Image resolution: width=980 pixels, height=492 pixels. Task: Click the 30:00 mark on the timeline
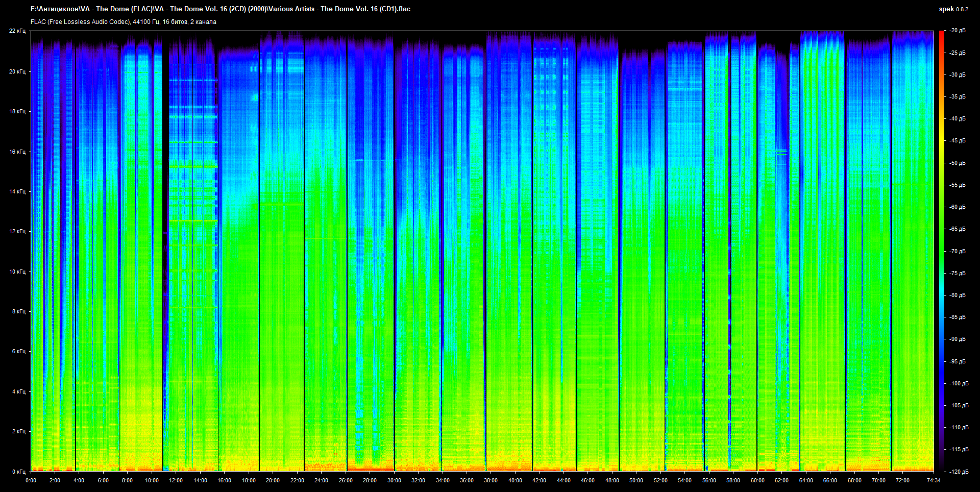pos(394,480)
